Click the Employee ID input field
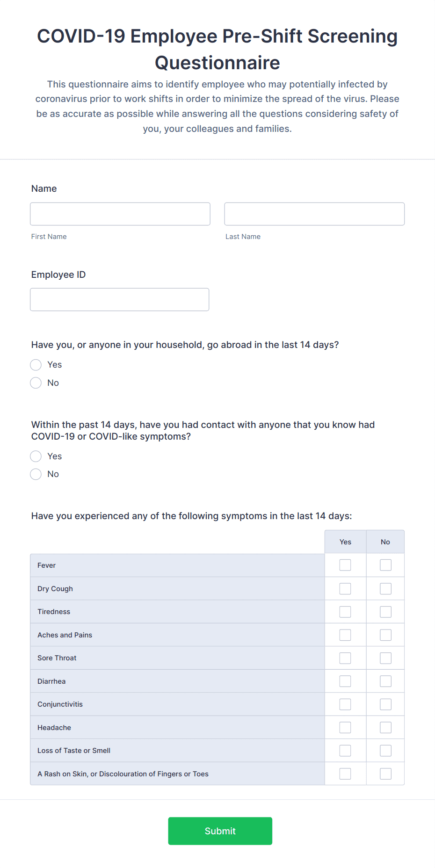The height and width of the screenshot is (868, 435). tap(119, 299)
